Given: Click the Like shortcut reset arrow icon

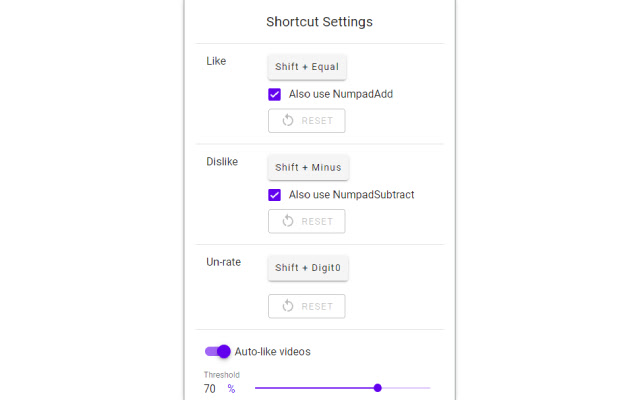Looking at the screenshot, I should (288, 120).
